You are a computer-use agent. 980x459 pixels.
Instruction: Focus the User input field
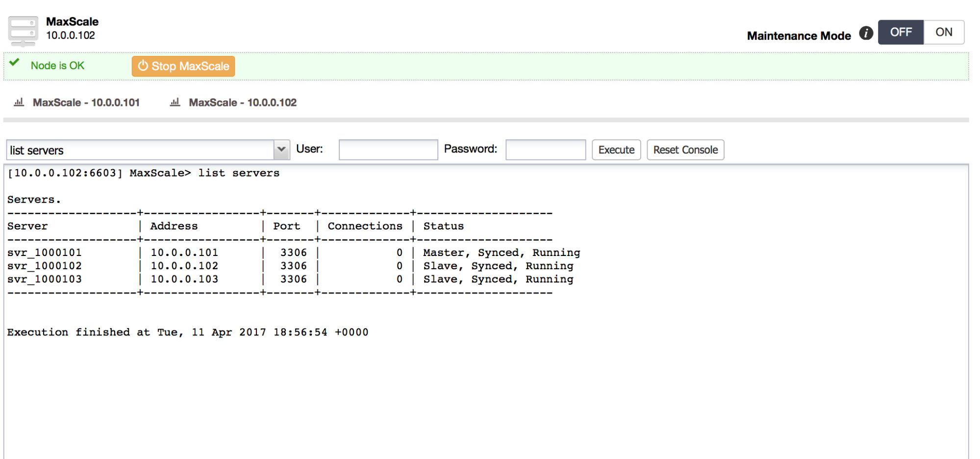[x=388, y=150]
